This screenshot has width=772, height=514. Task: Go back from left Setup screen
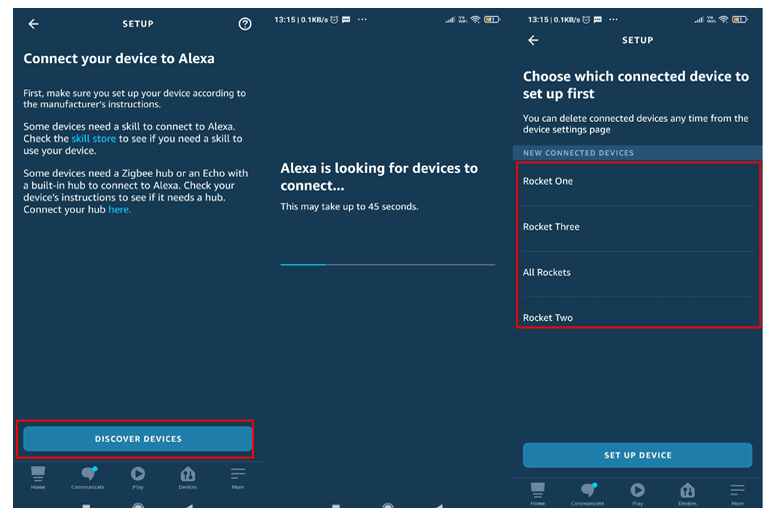click(x=33, y=24)
